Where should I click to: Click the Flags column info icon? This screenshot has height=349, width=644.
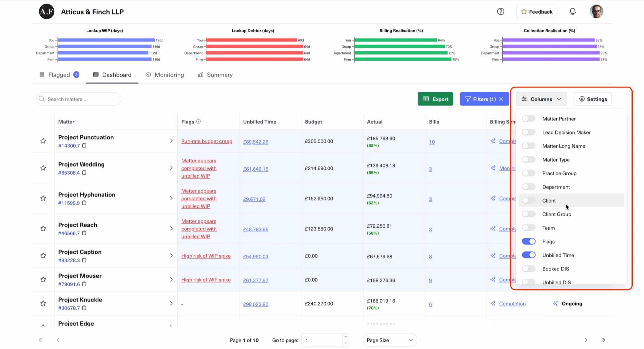point(198,122)
